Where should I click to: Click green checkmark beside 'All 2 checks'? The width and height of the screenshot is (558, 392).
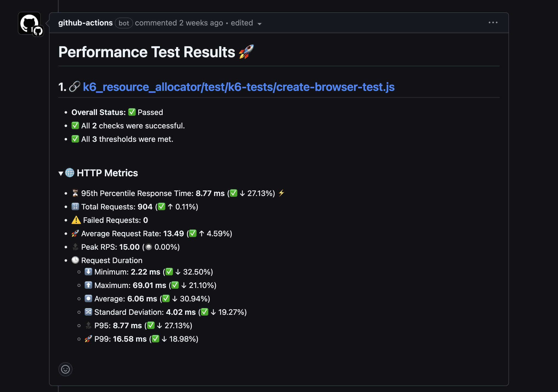(x=75, y=125)
